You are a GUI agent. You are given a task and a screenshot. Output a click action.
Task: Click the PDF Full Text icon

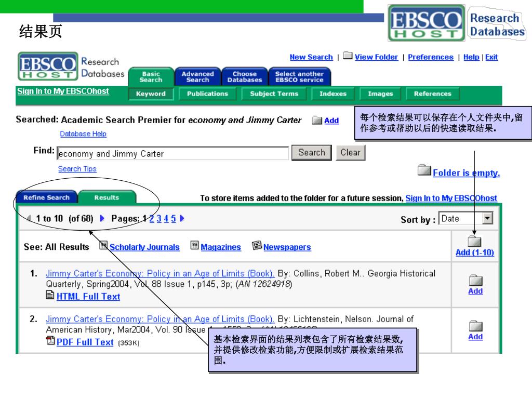50,340
